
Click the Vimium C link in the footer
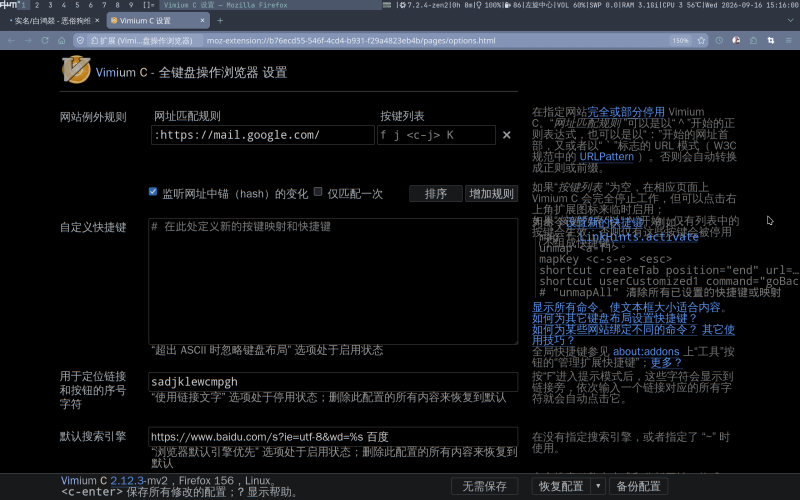click(x=84, y=481)
